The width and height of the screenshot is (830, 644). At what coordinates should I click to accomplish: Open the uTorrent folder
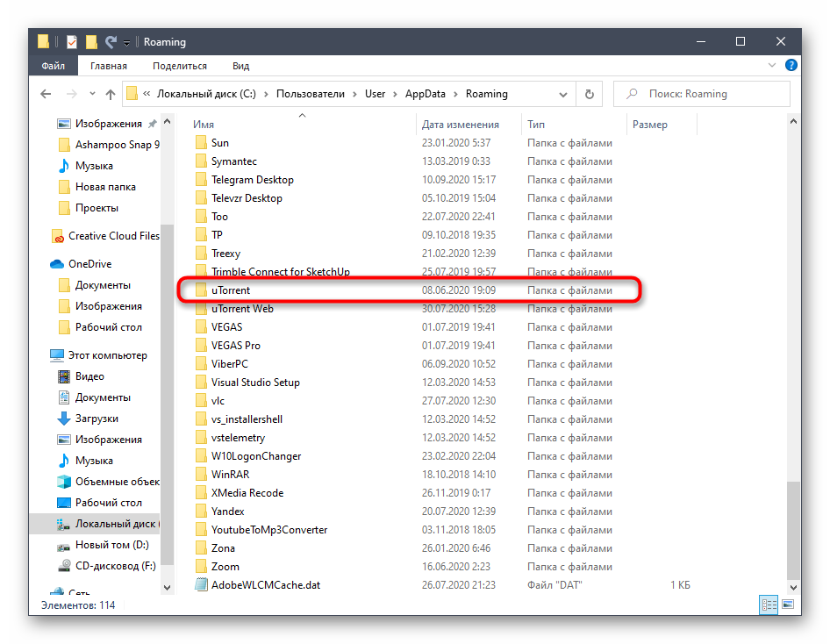point(231,290)
